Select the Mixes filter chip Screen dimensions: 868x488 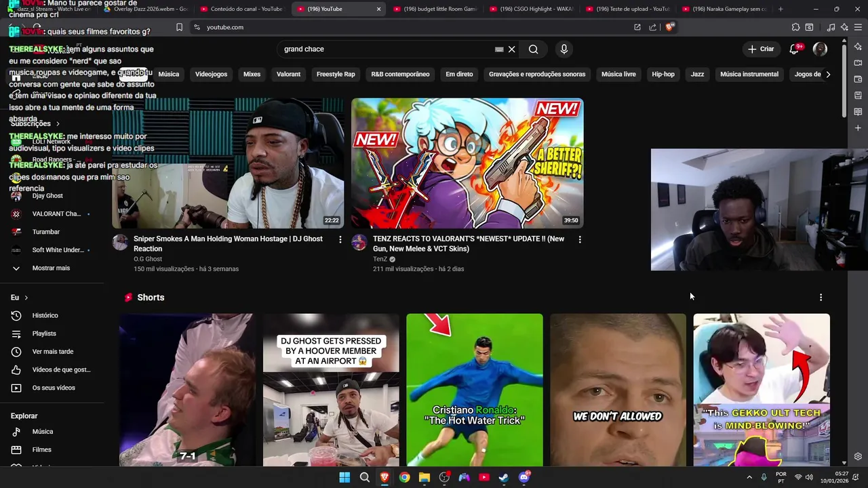tap(252, 74)
